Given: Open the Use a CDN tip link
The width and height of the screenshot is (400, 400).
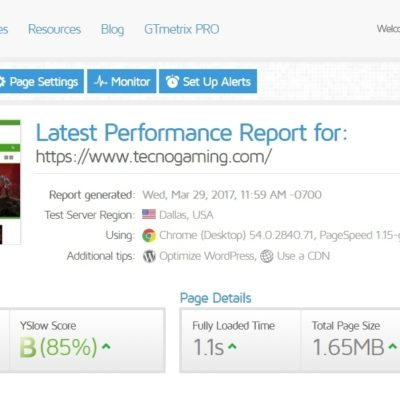Looking at the screenshot, I should [303, 256].
